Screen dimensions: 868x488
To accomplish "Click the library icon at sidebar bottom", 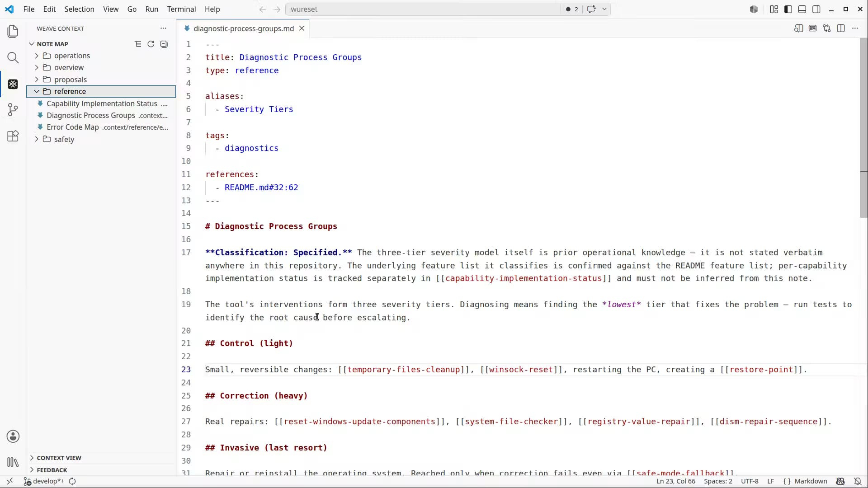I will tap(13, 462).
